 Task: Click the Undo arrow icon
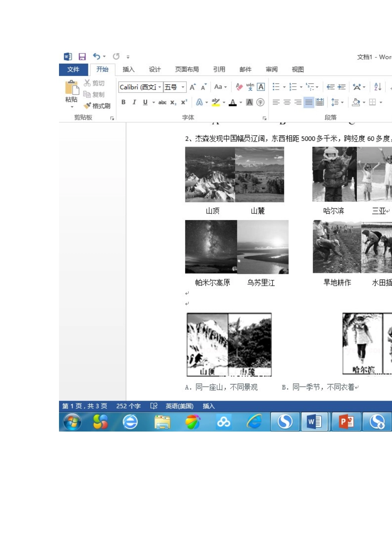click(96, 56)
